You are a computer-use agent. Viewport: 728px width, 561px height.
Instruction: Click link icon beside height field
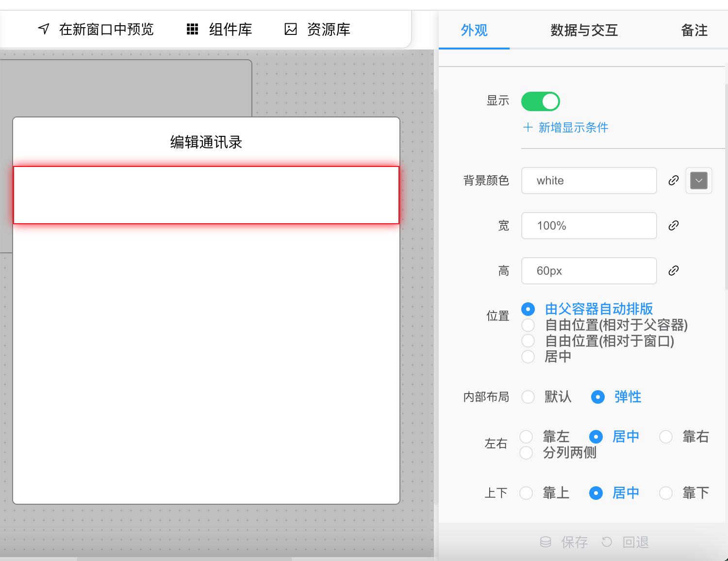673,271
